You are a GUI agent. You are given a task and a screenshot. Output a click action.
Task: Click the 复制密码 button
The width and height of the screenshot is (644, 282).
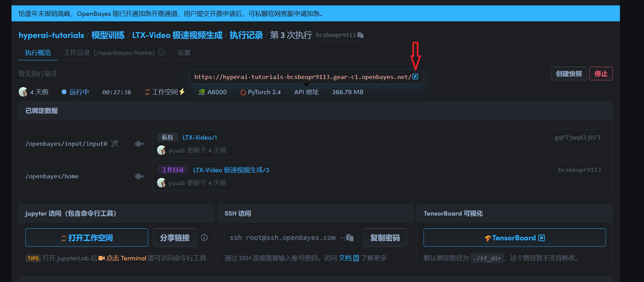coord(385,238)
